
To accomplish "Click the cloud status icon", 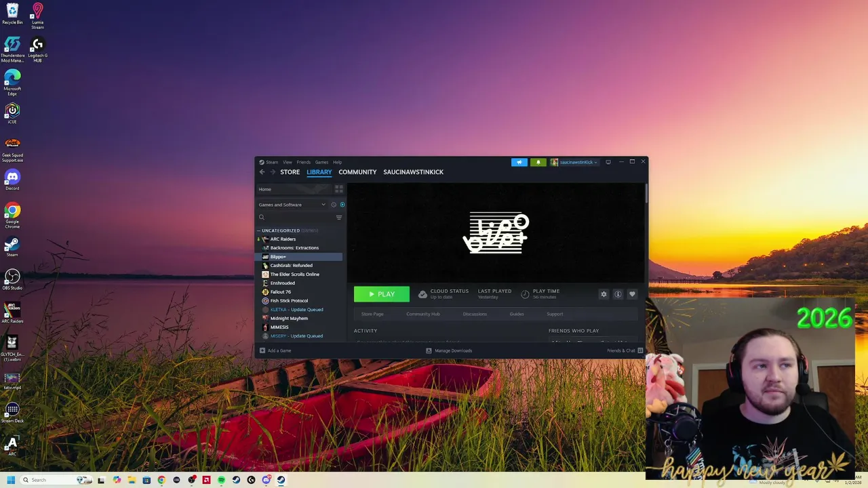I will click(422, 294).
